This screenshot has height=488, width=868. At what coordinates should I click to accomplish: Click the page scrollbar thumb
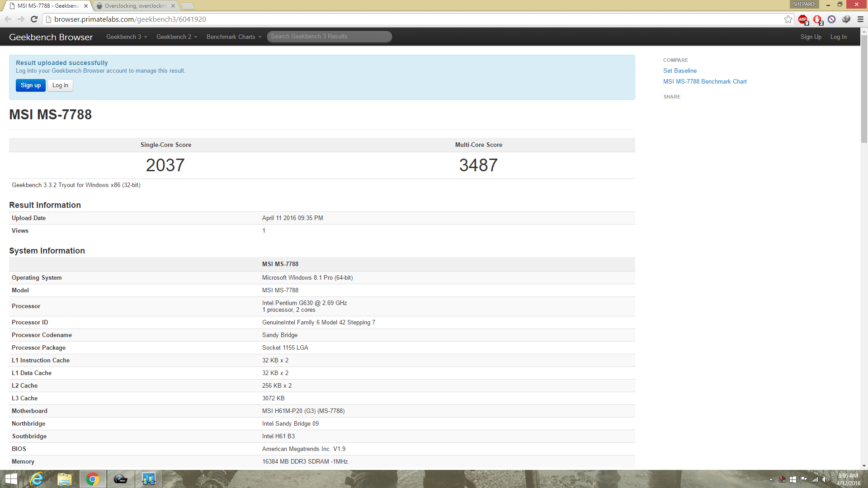864,89
